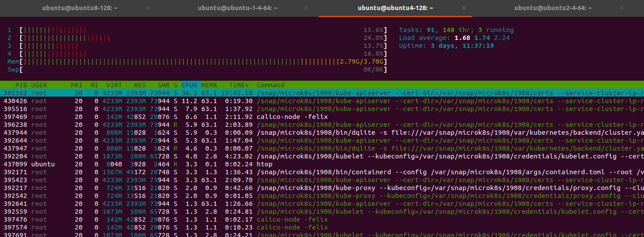Sort by the NI column header
Image resolution: width=644 pixels, height=237 pixels.
point(94,85)
